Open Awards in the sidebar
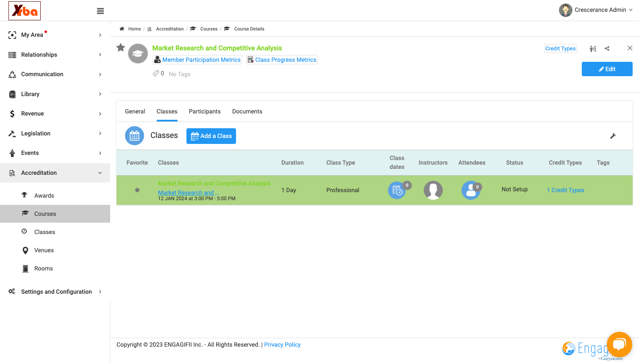The height and width of the screenshot is (364, 639). tap(55, 196)
